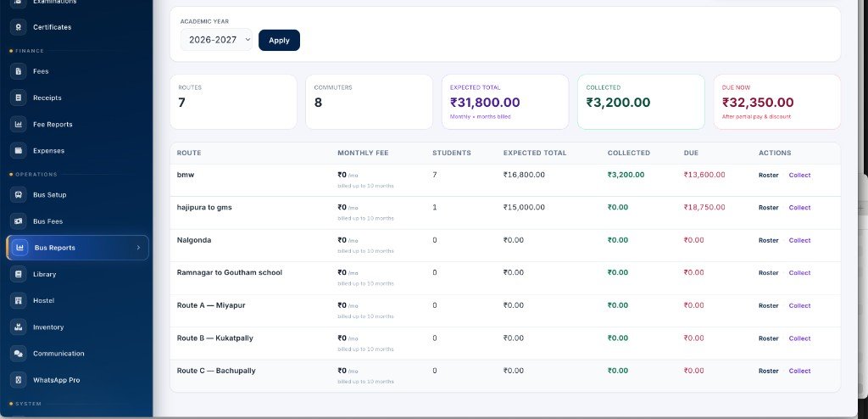Open Roster for Ramnagar to Goutham school
The width and height of the screenshot is (868, 419).
[x=768, y=272]
